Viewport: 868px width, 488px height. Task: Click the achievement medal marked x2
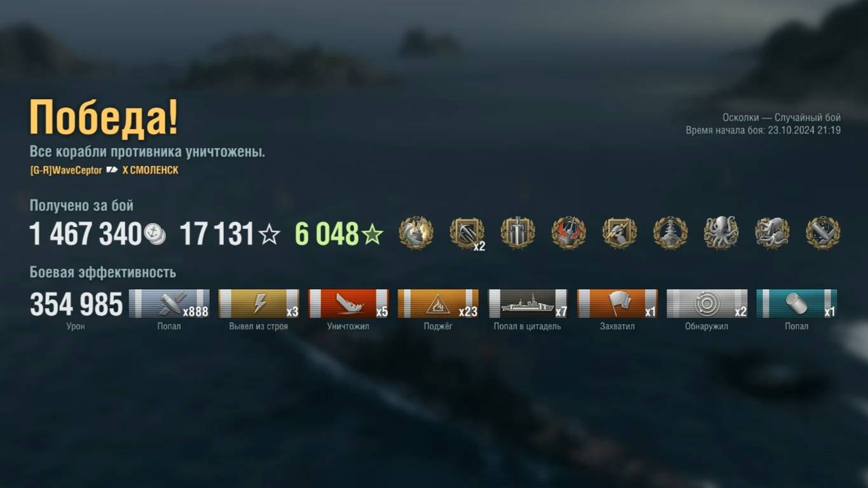467,233
